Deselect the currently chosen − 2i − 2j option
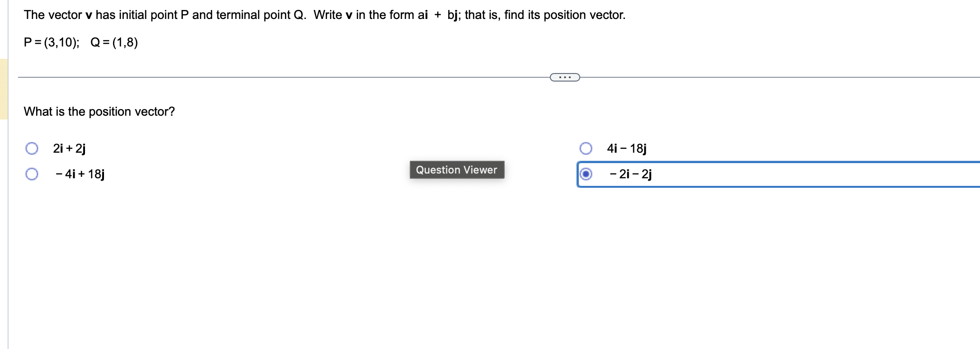This screenshot has width=980, height=349. [x=586, y=174]
